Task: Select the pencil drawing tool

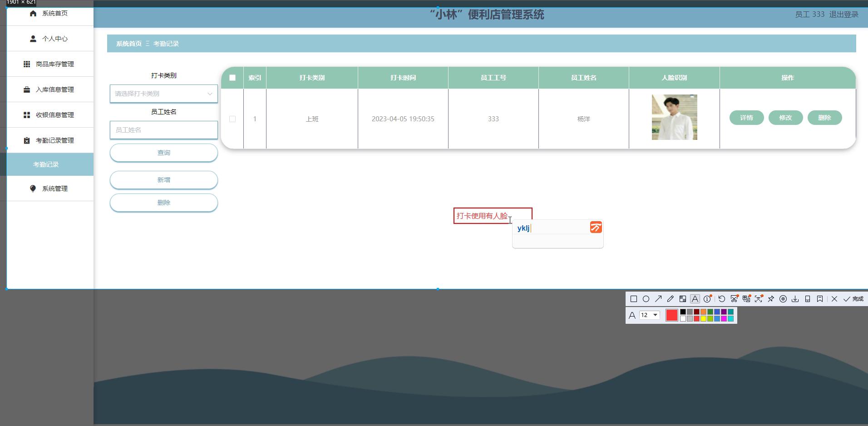Action: click(671, 299)
